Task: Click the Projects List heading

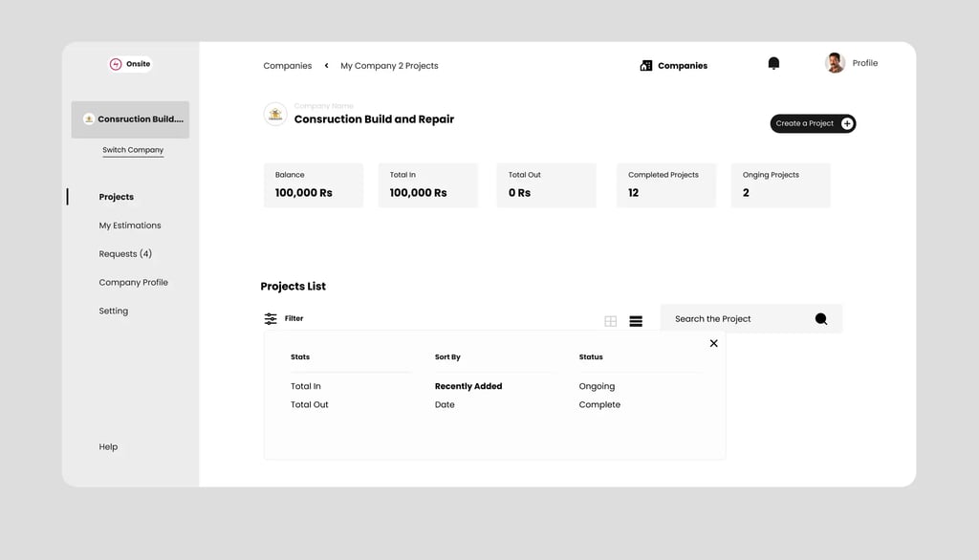Action: (293, 287)
